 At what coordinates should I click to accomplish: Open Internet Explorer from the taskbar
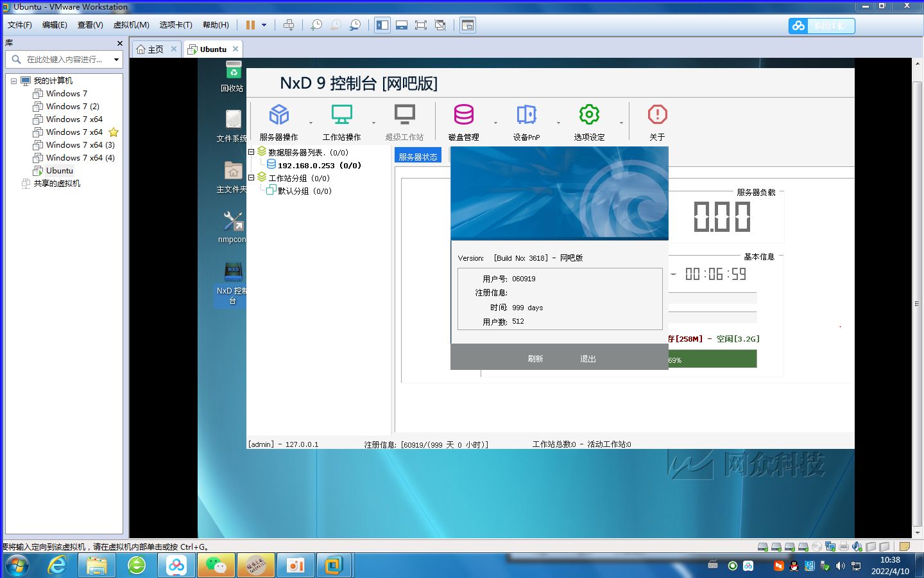pyautogui.click(x=58, y=565)
